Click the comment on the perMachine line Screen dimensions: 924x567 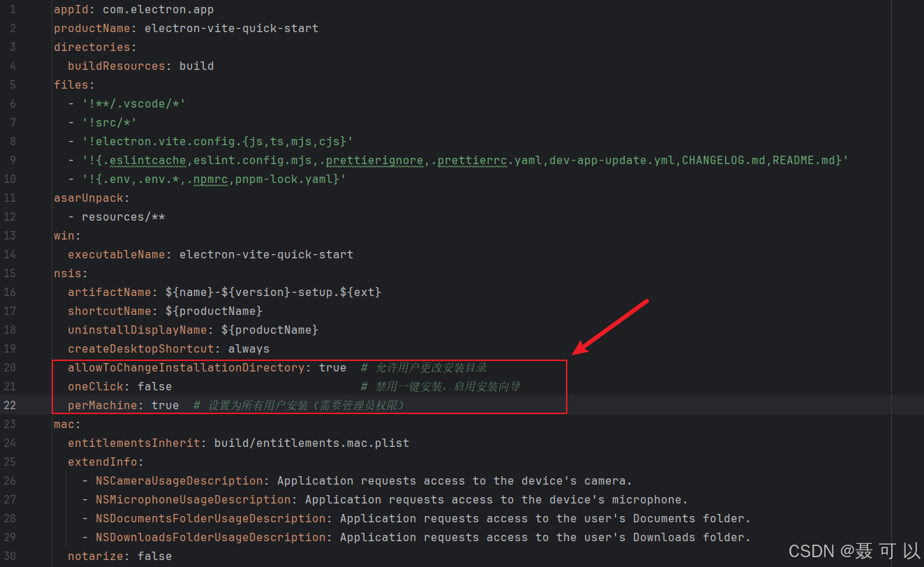click(x=299, y=406)
